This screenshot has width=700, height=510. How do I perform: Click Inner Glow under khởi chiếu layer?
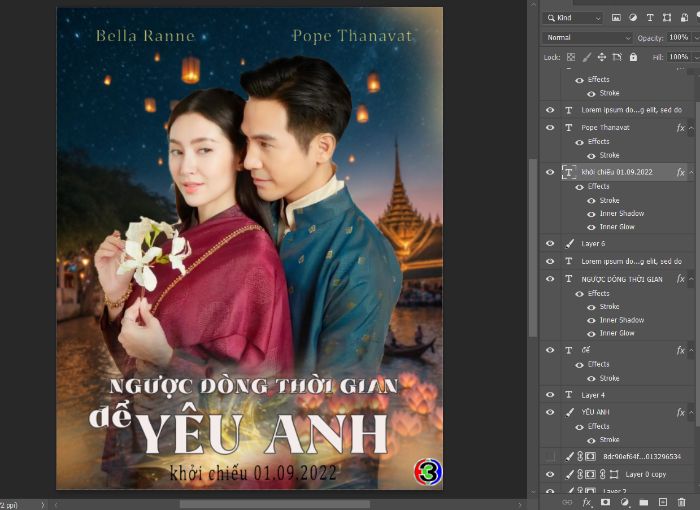pos(617,227)
